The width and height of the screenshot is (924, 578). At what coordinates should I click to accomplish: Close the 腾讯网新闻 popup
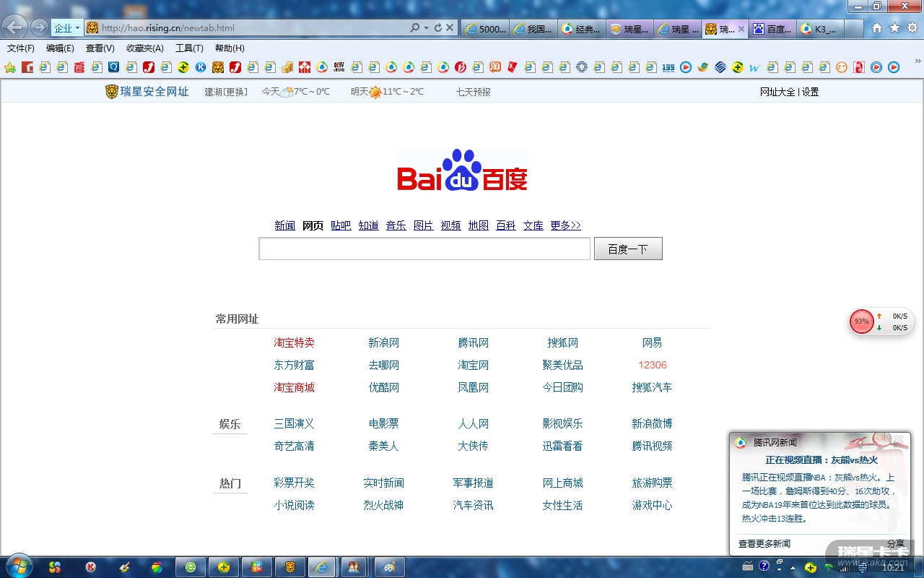898,439
